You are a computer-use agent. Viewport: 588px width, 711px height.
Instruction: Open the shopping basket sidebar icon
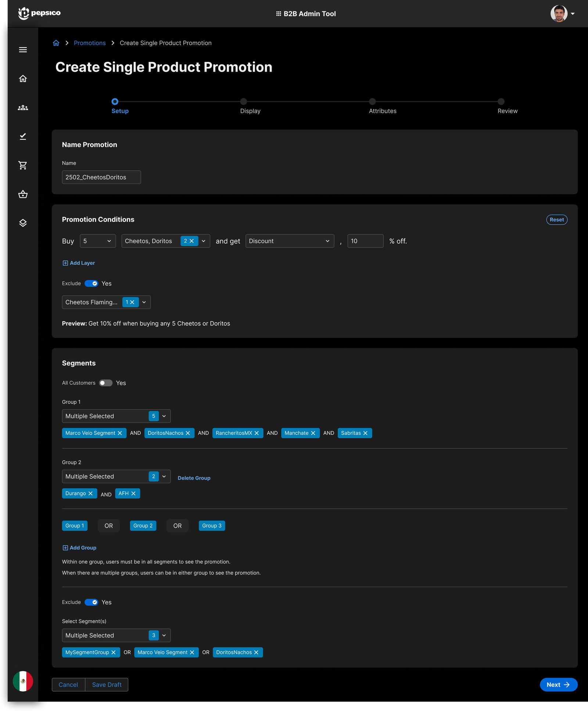coord(23,194)
